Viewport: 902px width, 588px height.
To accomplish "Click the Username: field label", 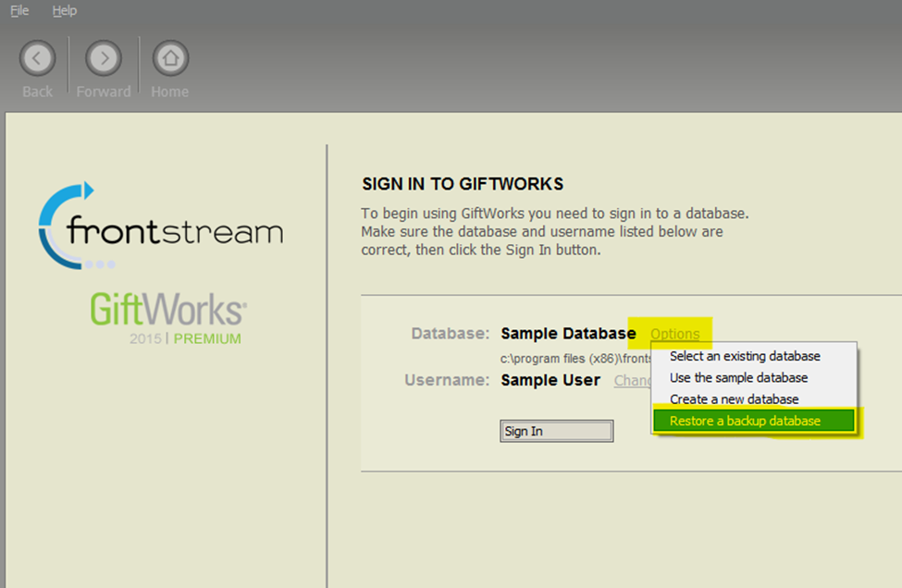I will (447, 380).
